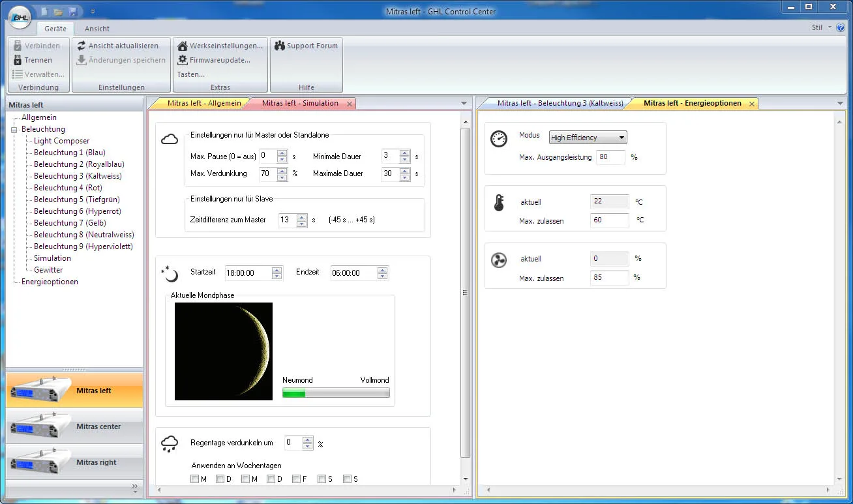Click Ansicht aktualisieren refresh button

tap(117, 46)
